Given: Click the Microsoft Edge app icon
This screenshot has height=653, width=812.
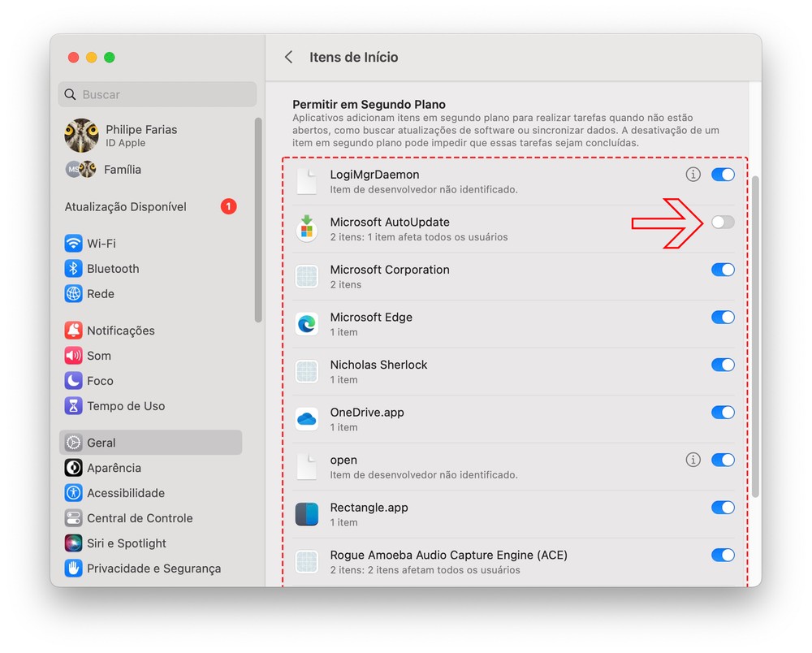Looking at the screenshot, I should (x=307, y=323).
